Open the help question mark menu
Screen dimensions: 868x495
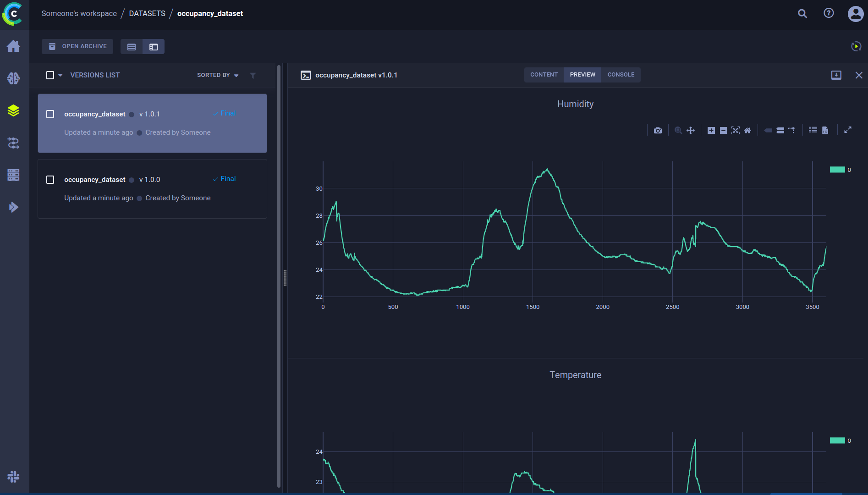pyautogui.click(x=829, y=13)
